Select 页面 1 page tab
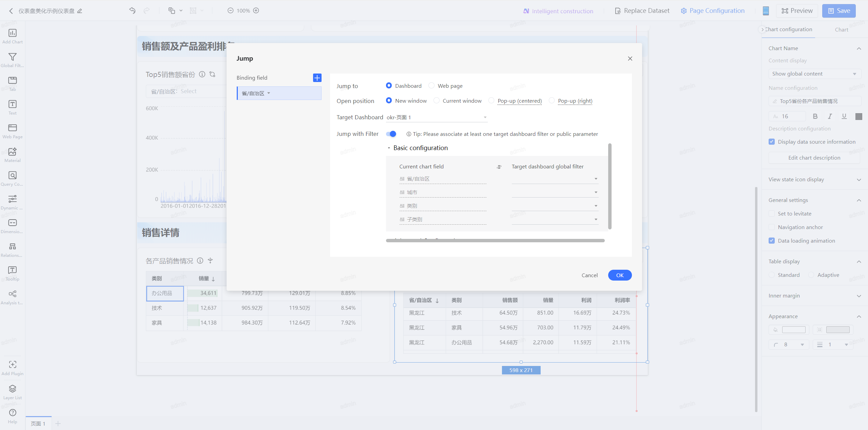Viewport: 868px width, 430px height. coord(38,424)
